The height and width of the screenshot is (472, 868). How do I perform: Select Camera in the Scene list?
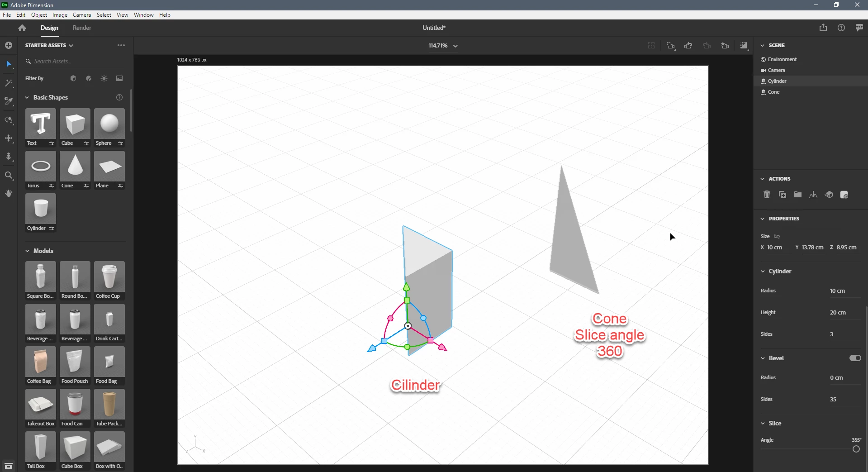pyautogui.click(x=811, y=70)
